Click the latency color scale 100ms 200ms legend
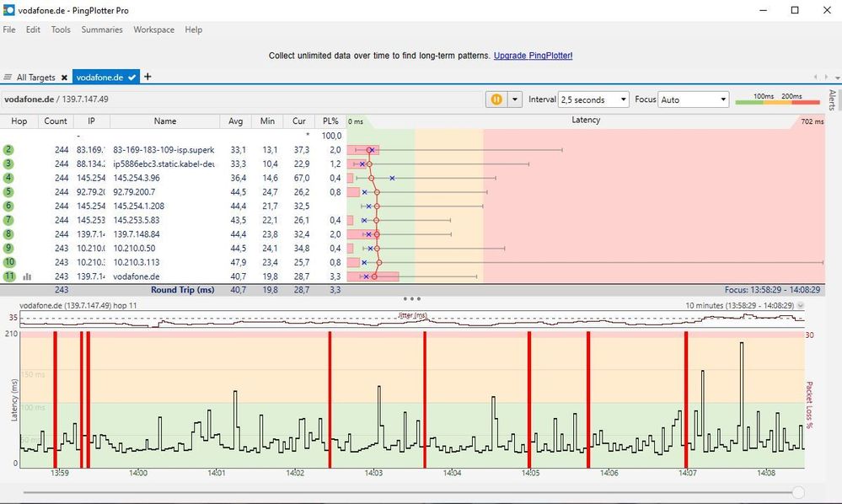 tap(778, 99)
